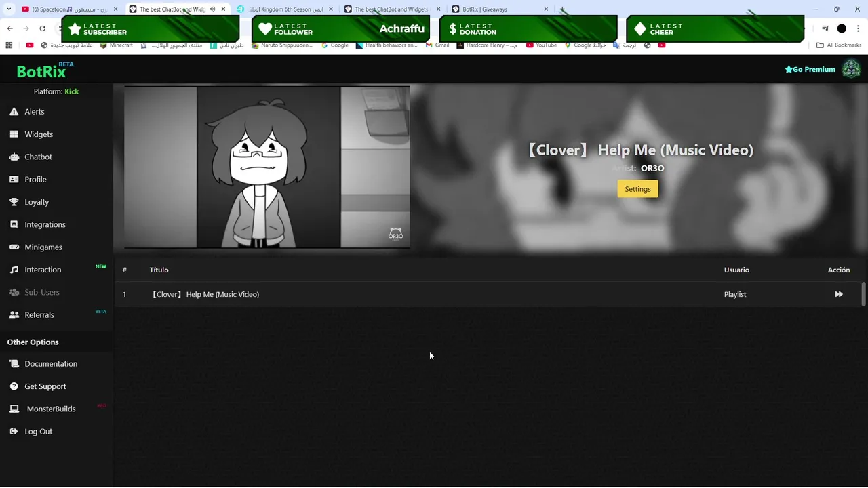This screenshot has width=868, height=488.
Task: Open Interaction via the music note icon
Action: point(14,270)
